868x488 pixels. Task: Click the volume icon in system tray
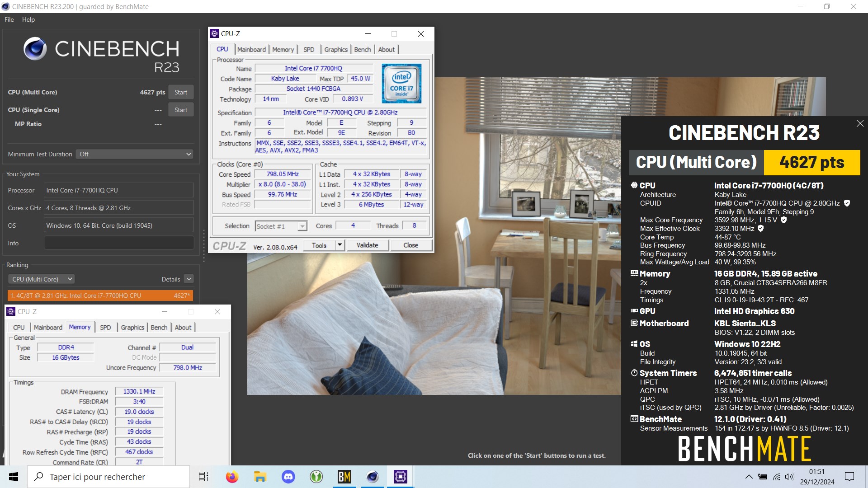(789, 477)
